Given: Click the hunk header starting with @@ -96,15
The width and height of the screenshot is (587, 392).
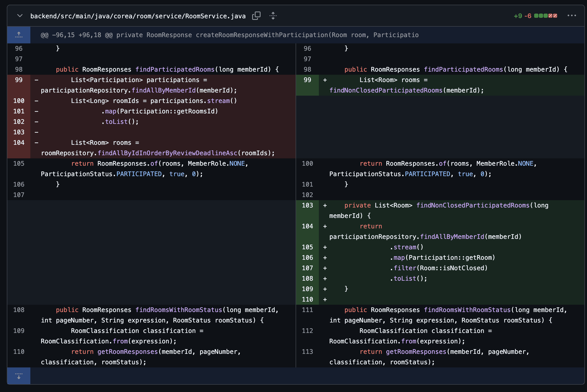Looking at the screenshot, I should coord(229,35).
